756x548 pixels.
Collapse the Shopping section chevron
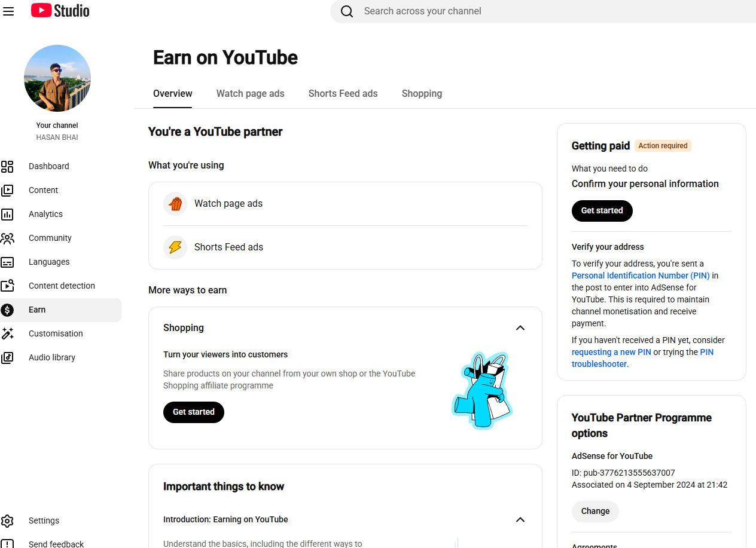pos(520,328)
